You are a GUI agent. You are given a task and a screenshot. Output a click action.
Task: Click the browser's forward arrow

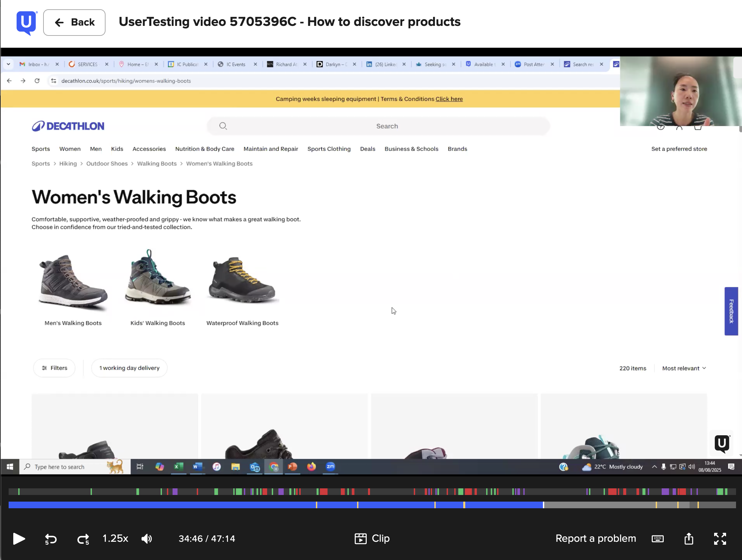click(x=23, y=81)
